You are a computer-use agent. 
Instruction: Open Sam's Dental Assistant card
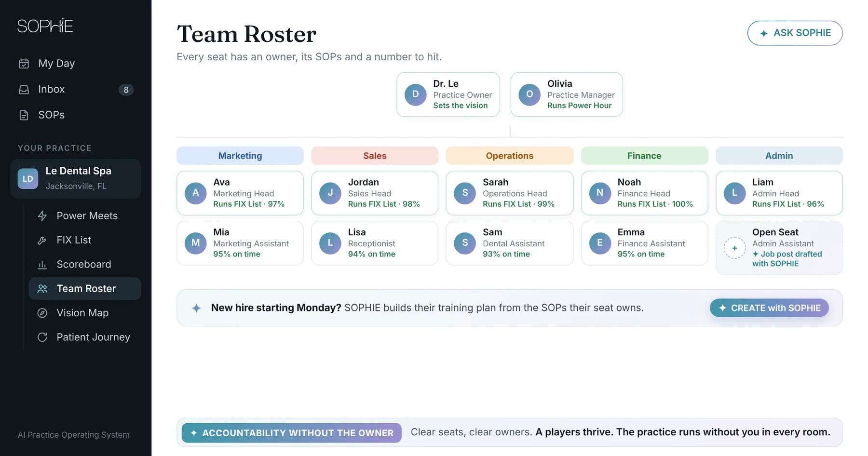click(x=510, y=243)
